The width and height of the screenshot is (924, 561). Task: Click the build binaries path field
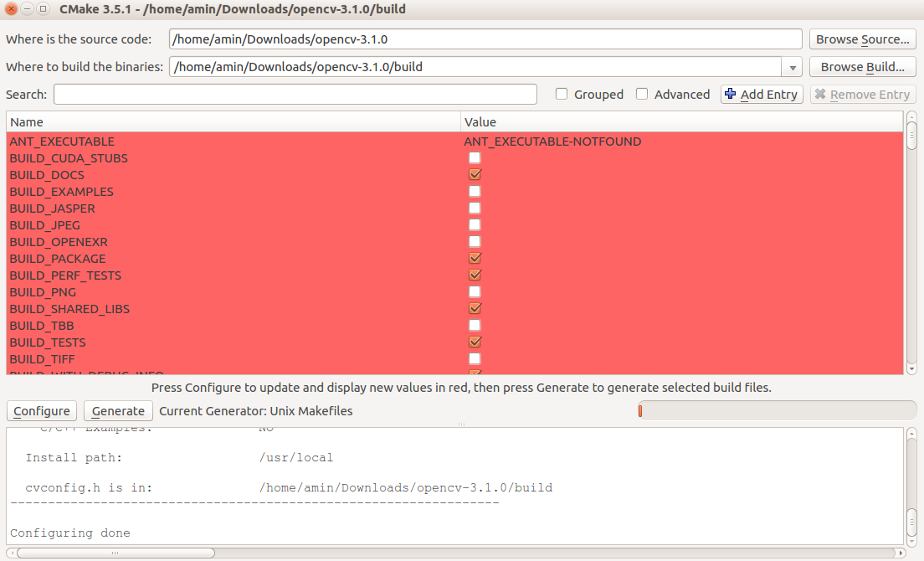(x=475, y=67)
